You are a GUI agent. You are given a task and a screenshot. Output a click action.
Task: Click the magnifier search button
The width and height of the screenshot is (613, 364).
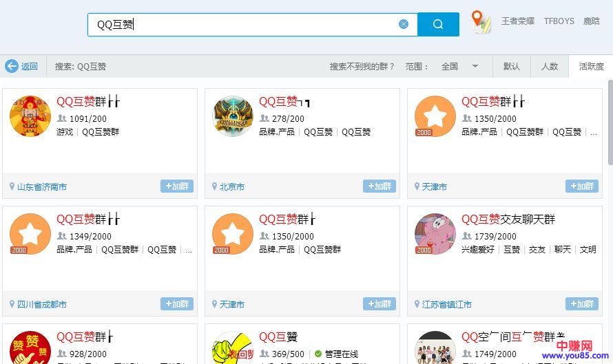(x=438, y=24)
